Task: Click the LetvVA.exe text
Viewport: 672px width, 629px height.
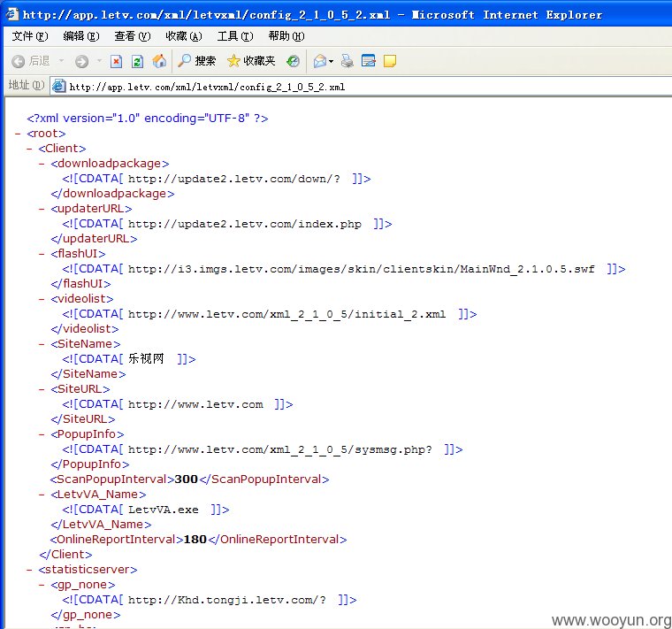Action: 164,510
